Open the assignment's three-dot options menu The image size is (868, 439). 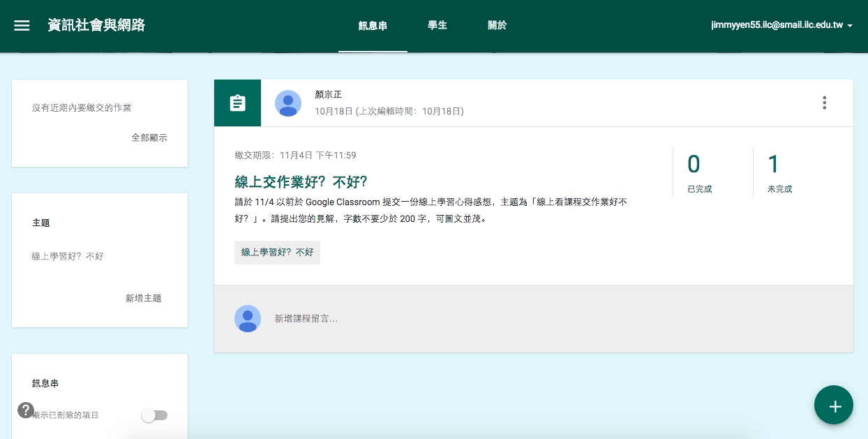coord(824,102)
